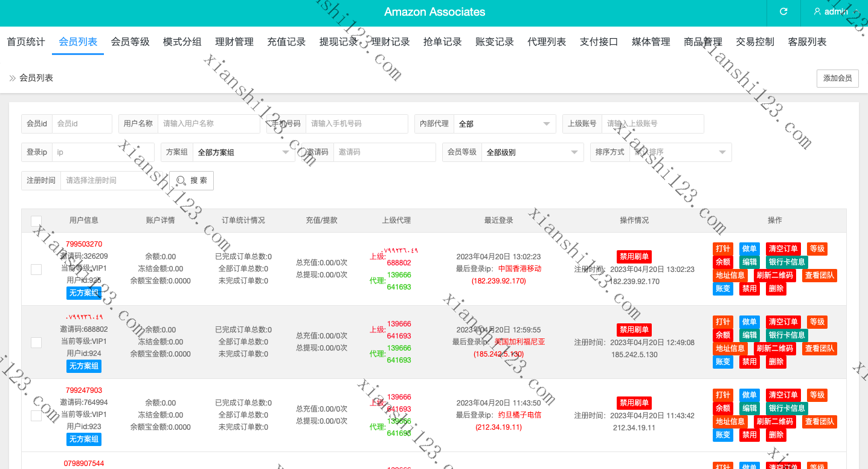Click 禁用刷单 for user id:924

click(x=634, y=330)
